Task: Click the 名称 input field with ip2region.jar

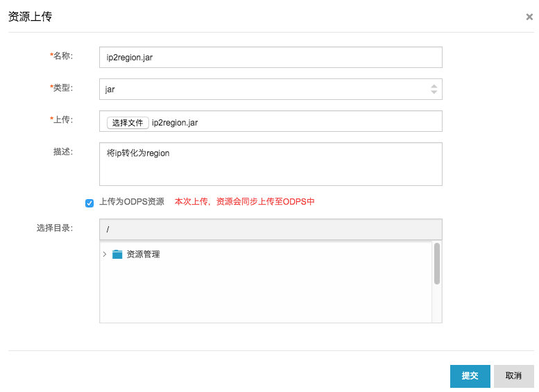Action: pyautogui.click(x=271, y=57)
